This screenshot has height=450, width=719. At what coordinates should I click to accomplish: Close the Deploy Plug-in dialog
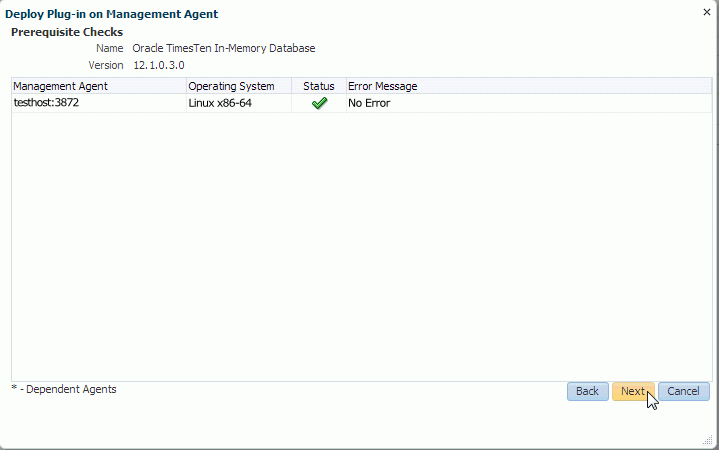(707, 11)
